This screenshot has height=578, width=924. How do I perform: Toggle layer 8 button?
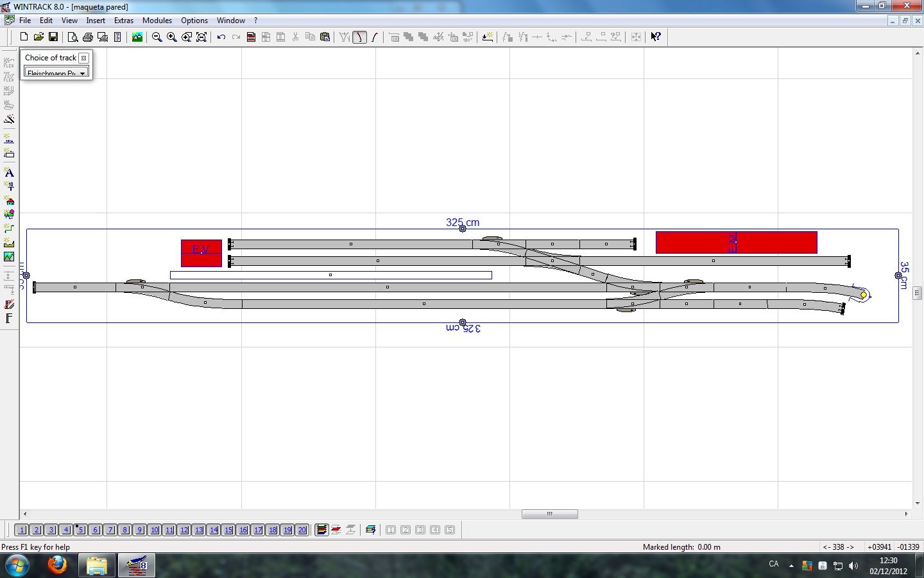[125, 530]
